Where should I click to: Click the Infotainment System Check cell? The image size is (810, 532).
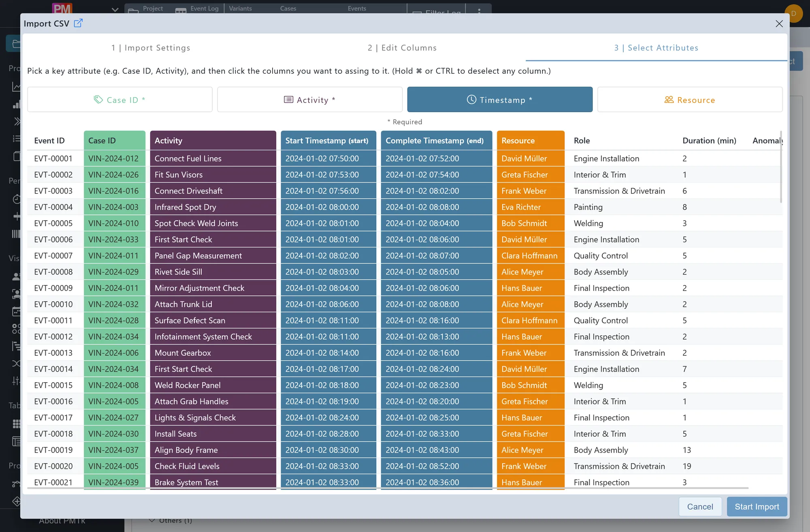[x=213, y=336]
